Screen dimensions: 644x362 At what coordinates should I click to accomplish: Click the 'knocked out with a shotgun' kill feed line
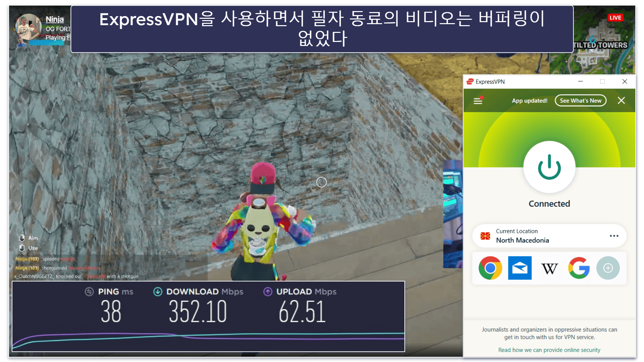coord(76,276)
